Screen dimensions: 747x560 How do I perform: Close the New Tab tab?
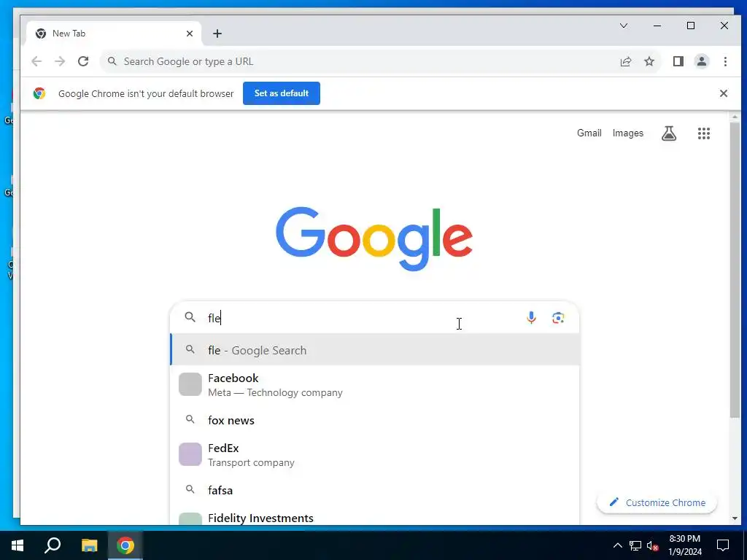coord(190,34)
